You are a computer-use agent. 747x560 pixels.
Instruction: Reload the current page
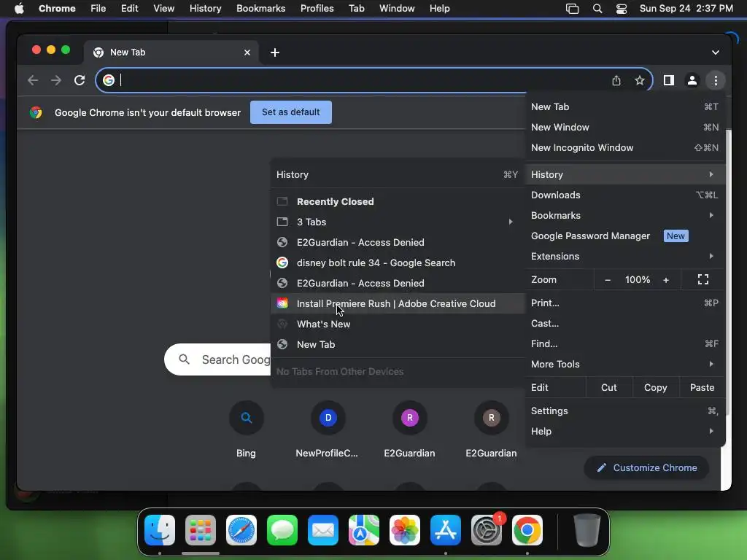point(80,80)
